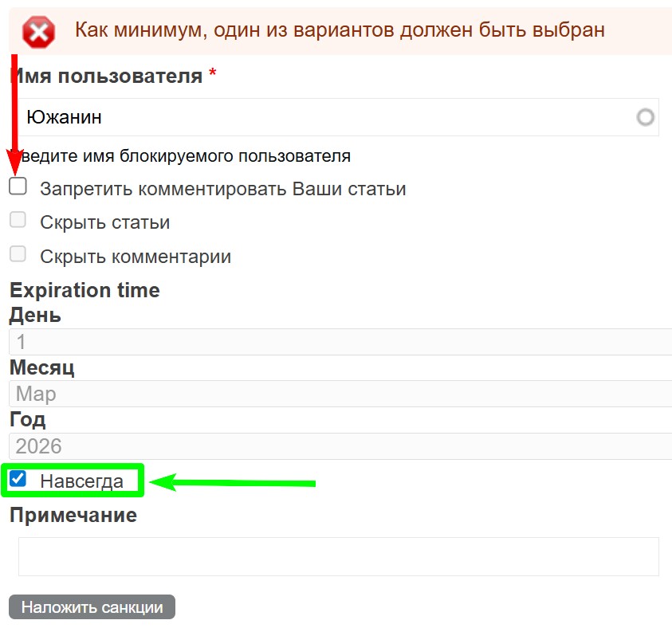Click the autocomplete circle icon in the username field

(646, 118)
